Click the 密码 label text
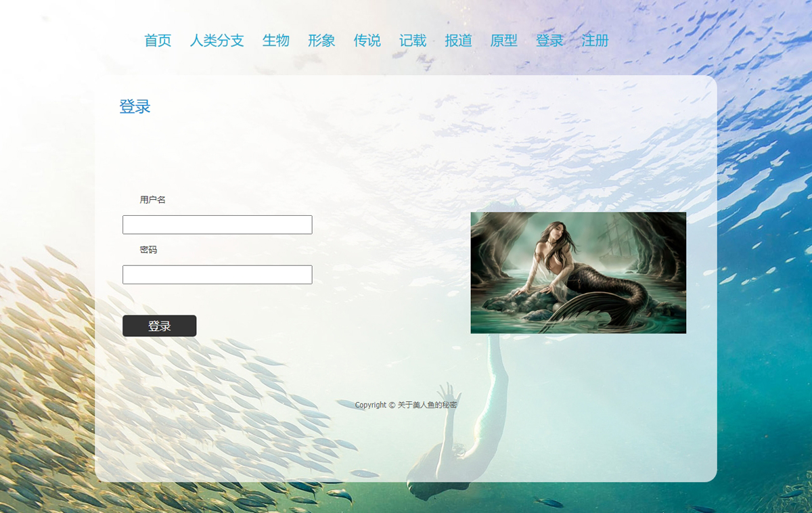The image size is (812, 513). (x=148, y=250)
